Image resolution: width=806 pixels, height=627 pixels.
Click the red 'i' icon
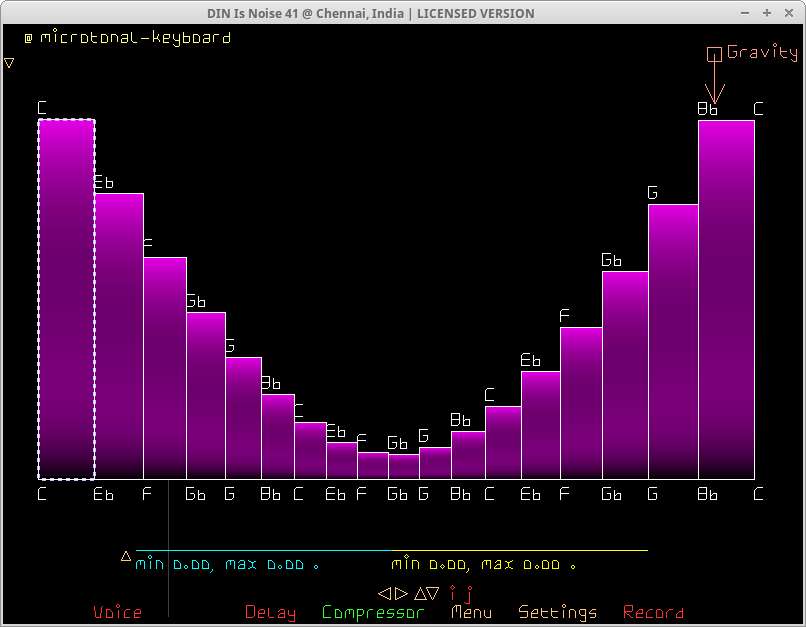(452, 593)
